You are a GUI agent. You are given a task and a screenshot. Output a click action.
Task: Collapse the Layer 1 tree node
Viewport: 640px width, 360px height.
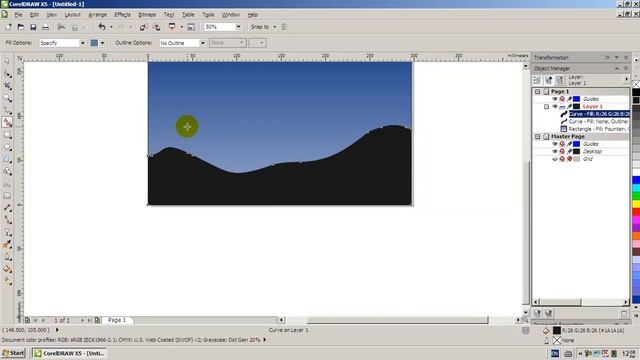point(547,107)
